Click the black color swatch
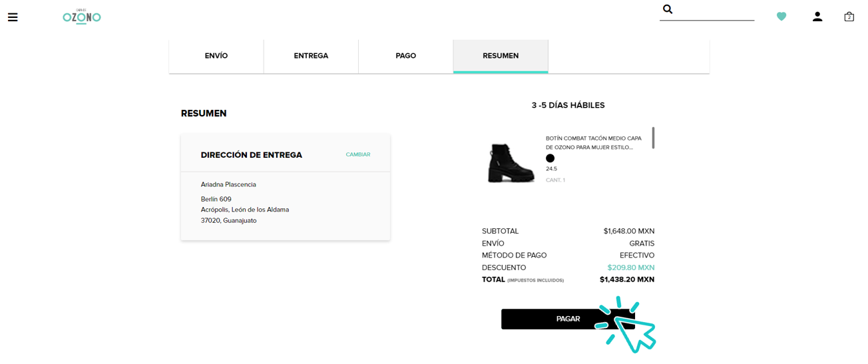Viewport: 868px width, 364px height. (x=550, y=158)
